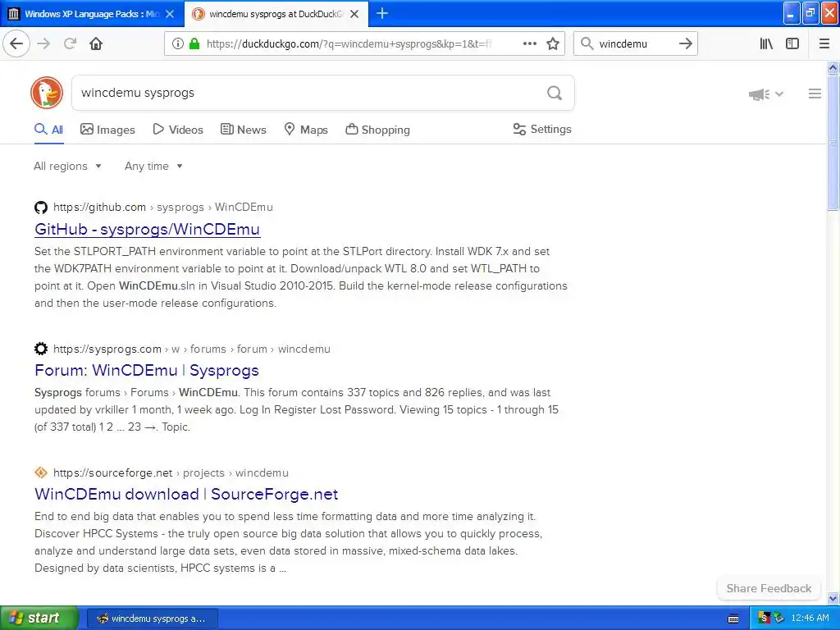Image resolution: width=840 pixels, height=630 pixels.
Task: Click the green secure padlock icon
Action: pos(194,43)
